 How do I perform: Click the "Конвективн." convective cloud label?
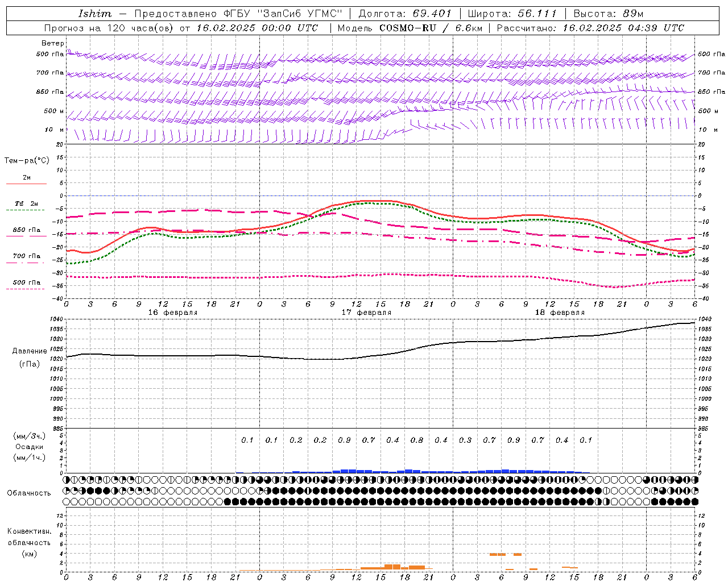pos(29,531)
